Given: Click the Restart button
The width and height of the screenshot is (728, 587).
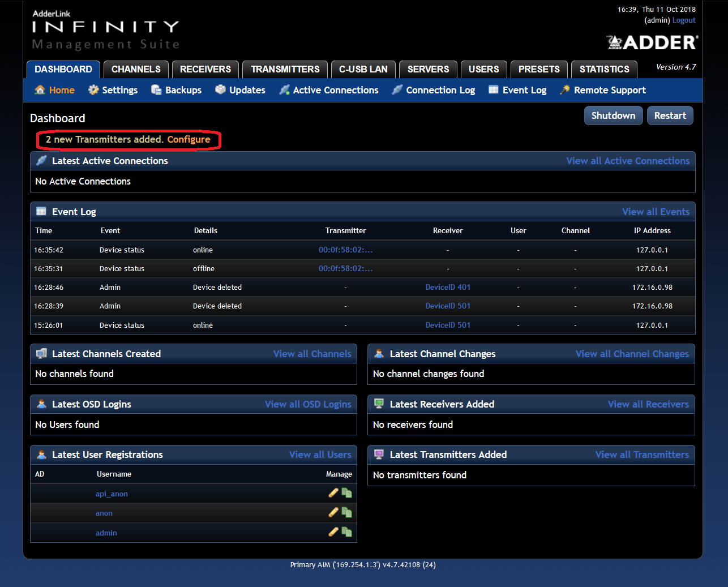Looking at the screenshot, I should tap(670, 115).
